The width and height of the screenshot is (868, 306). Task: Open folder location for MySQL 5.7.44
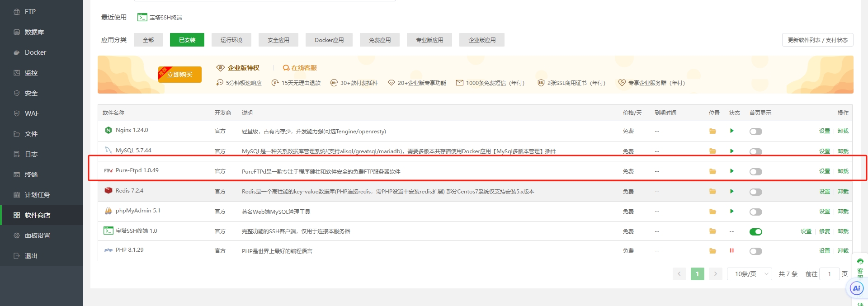pyautogui.click(x=712, y=151)
